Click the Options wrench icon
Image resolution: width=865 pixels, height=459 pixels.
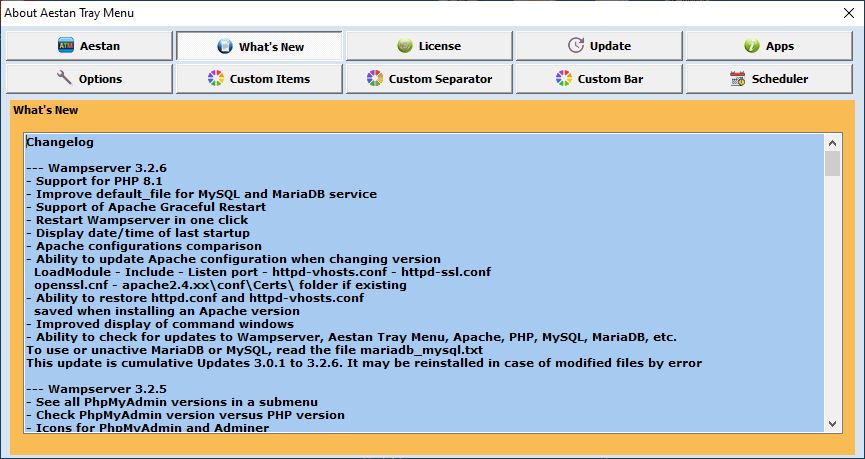click(65, 78)
